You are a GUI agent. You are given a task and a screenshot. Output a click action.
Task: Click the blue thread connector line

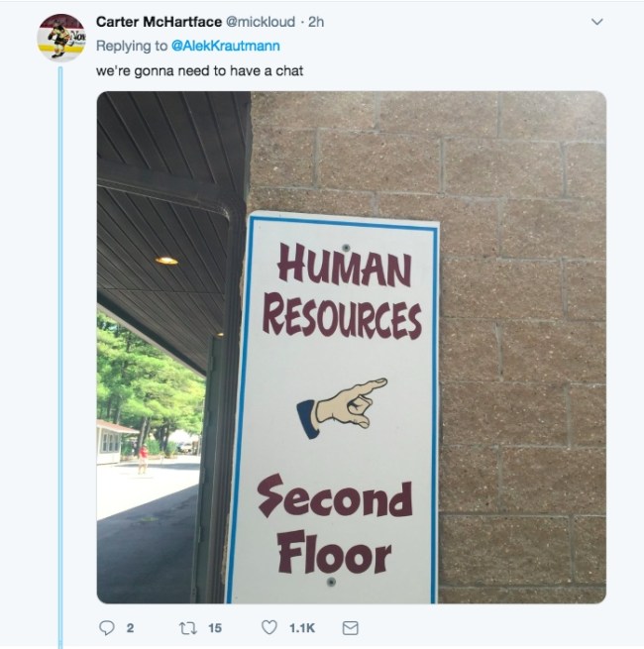[60, 356]
